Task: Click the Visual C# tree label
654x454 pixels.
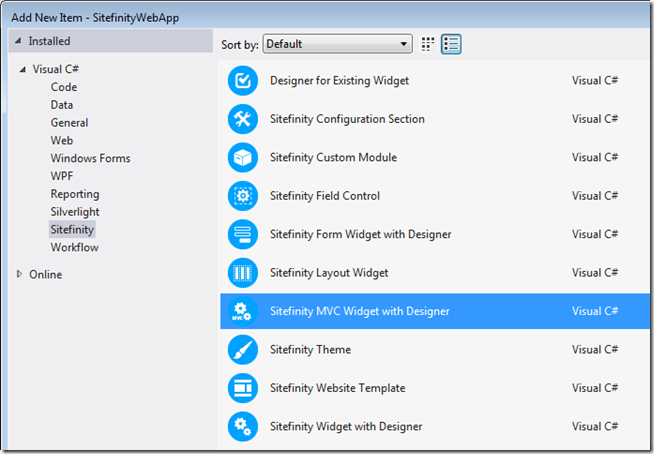Action: click(55, 69)
